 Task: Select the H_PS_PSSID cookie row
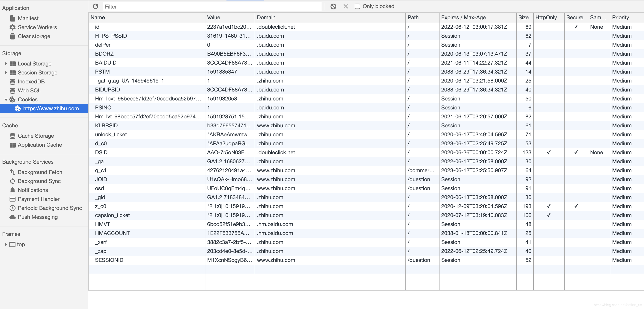366,36
